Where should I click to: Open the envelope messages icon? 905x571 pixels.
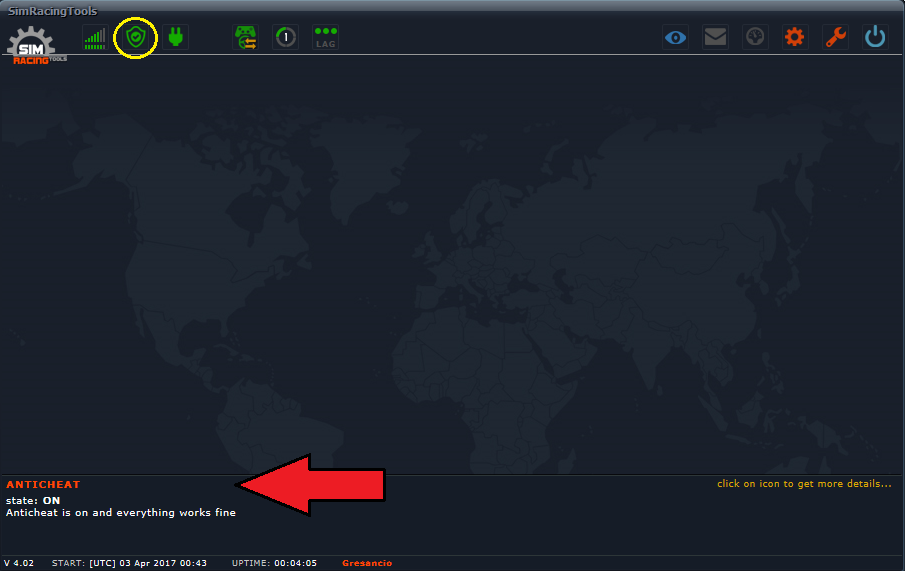[x=715, y=38]
